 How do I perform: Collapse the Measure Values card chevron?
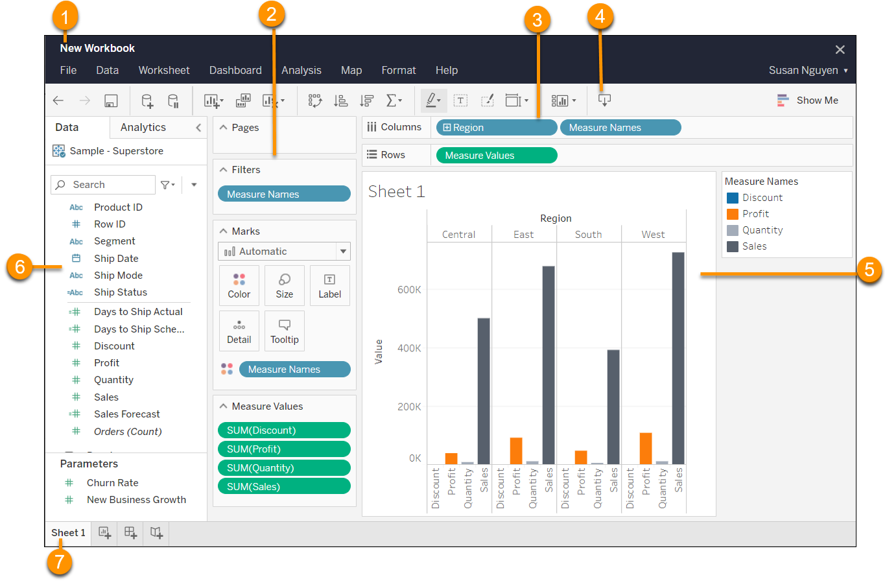pos(223,406)
